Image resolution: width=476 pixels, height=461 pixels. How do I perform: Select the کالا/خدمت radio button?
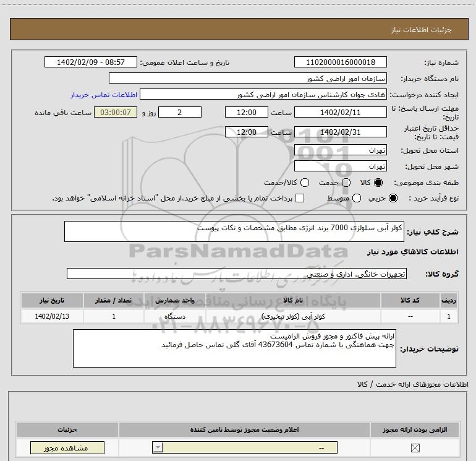pyautogui.click(x=305, y=183)
